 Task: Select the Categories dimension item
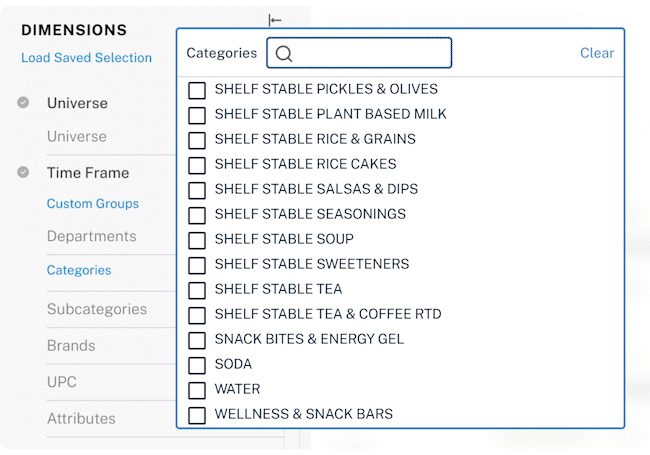[x=79, y=270]
